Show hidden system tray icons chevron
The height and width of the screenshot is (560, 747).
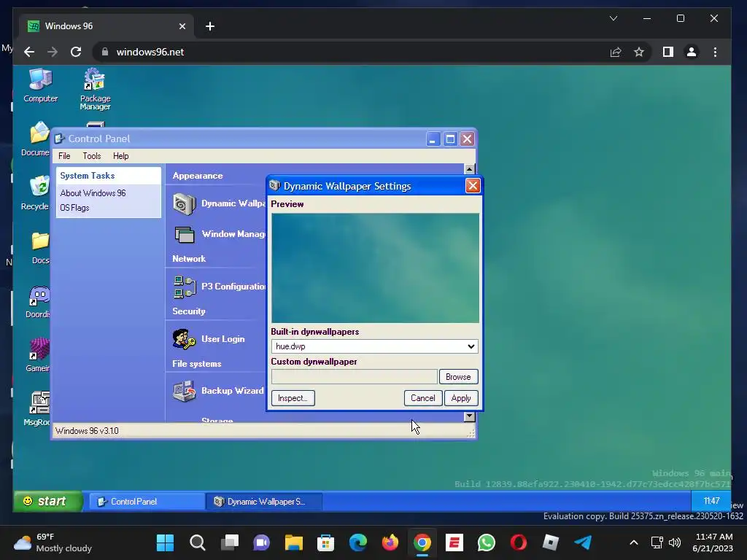click(x=634, y=542)
